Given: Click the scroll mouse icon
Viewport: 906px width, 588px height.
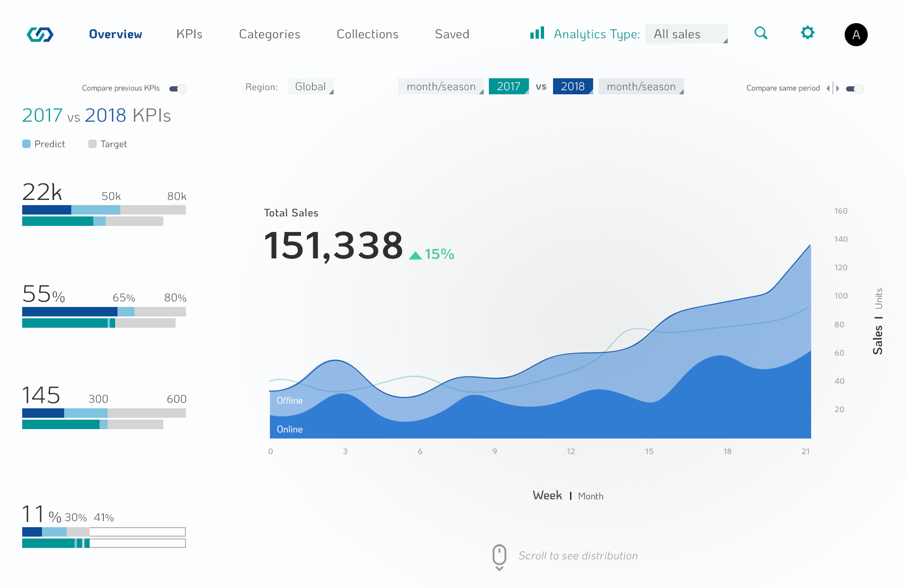Looking at the screenshot, I should point(499,557).
